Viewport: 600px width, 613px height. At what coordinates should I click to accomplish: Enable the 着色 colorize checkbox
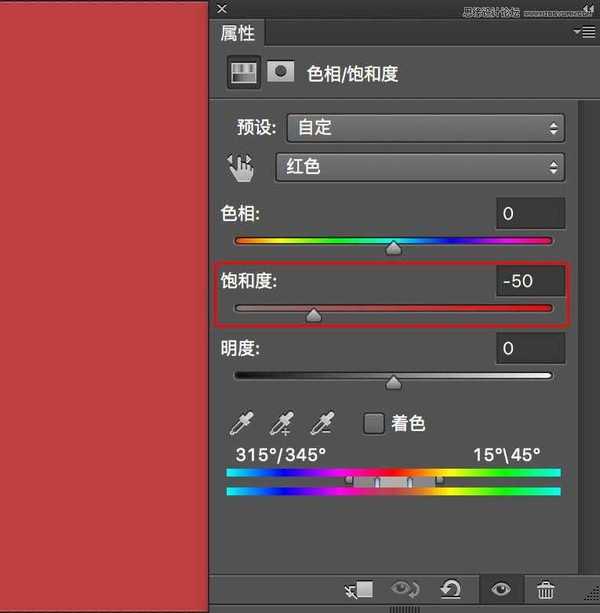coord(374,423)
